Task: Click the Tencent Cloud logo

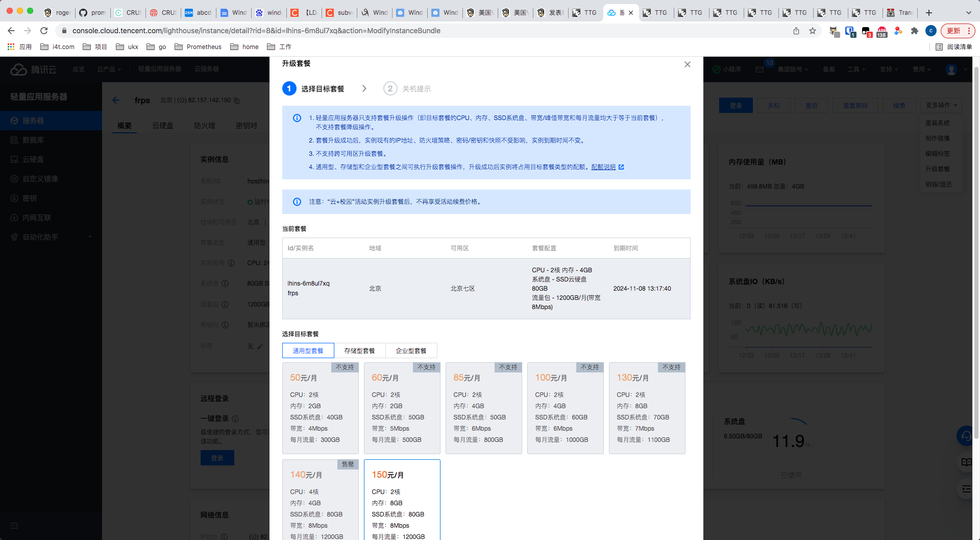Action: [33, 69]
